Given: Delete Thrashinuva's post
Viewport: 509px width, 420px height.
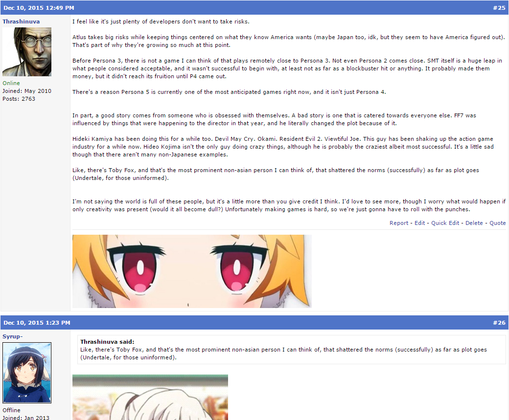Looking at the screenshot, I should coord(474,223).
